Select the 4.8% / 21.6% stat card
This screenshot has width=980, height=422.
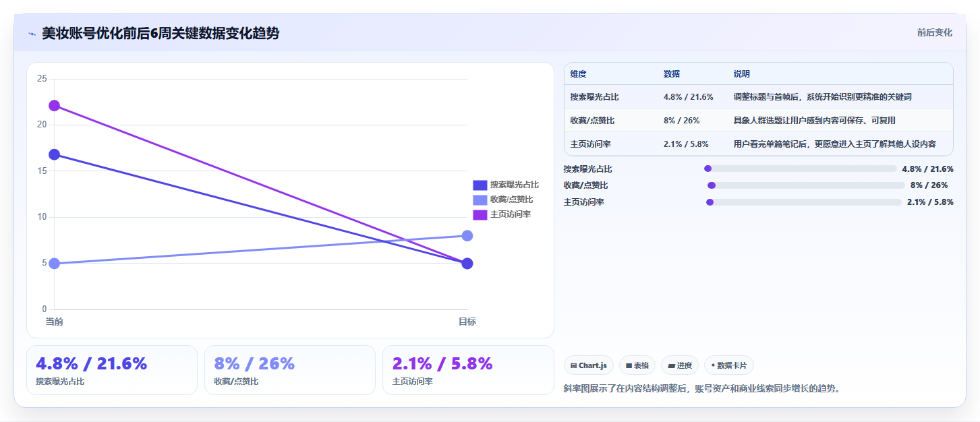pyautogui.click(x=112, y=370)
